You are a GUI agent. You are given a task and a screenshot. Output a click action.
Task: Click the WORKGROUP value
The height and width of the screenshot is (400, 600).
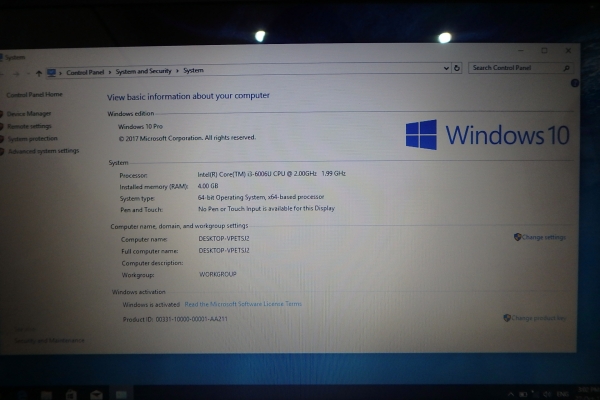(x=218, y=274)
